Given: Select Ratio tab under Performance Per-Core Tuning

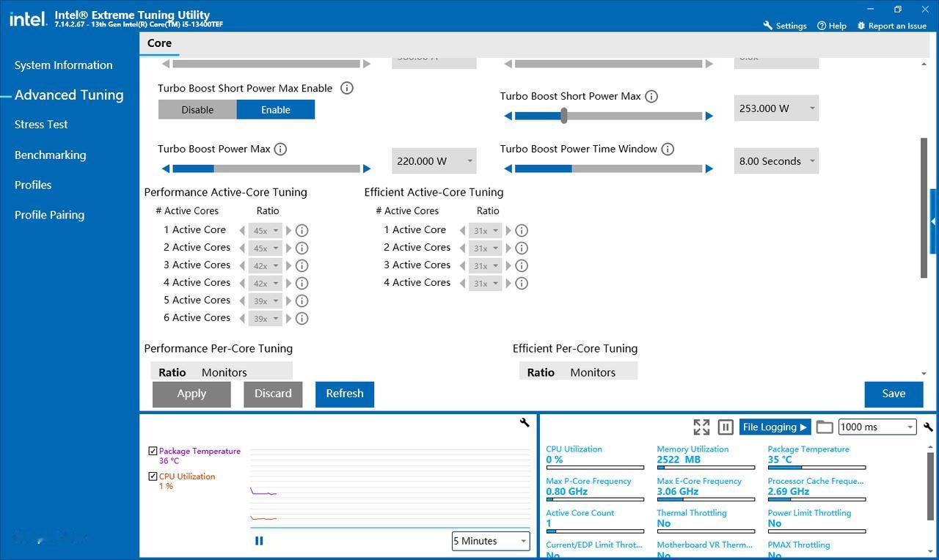Looking at the screenshot, I should point(172,372).
